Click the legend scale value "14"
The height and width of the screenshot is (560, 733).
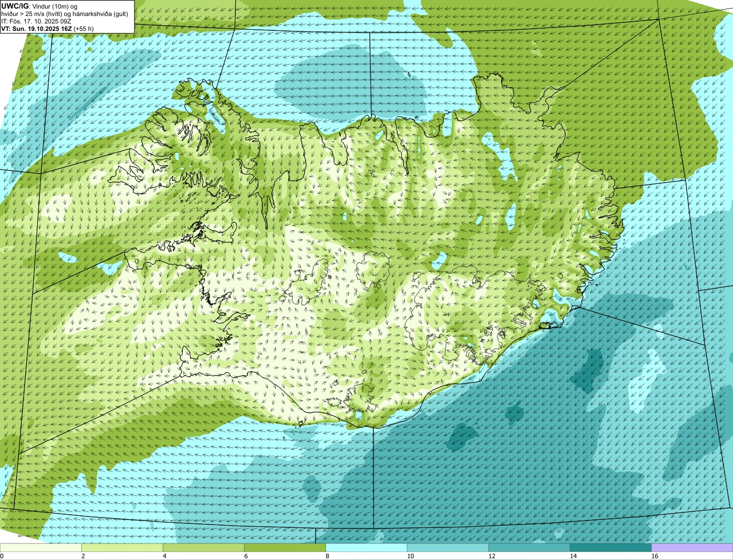573,556
